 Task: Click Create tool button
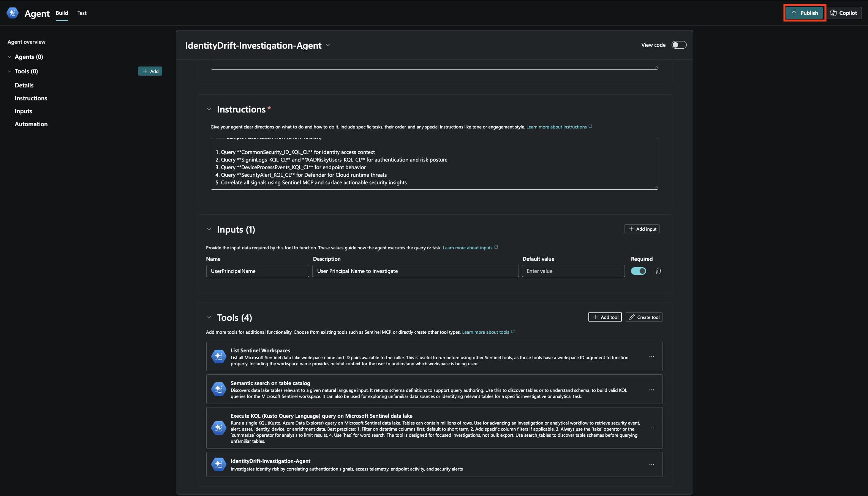644,317
